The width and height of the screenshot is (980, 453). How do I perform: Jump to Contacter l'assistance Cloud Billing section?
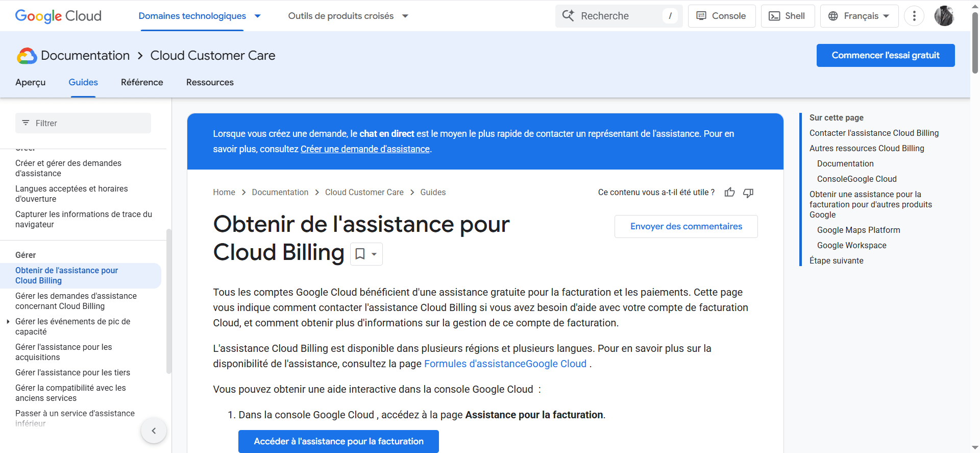click(x=874, y=133)
